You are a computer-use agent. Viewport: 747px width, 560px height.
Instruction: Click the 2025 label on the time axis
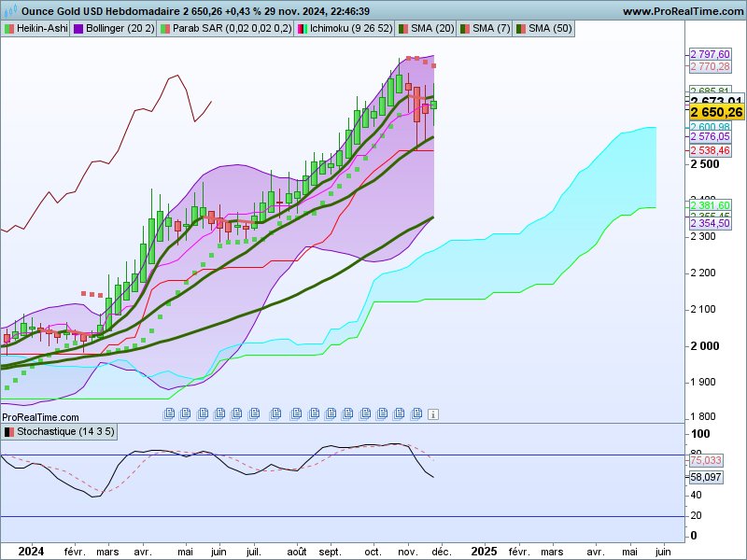tap(484, 552)
